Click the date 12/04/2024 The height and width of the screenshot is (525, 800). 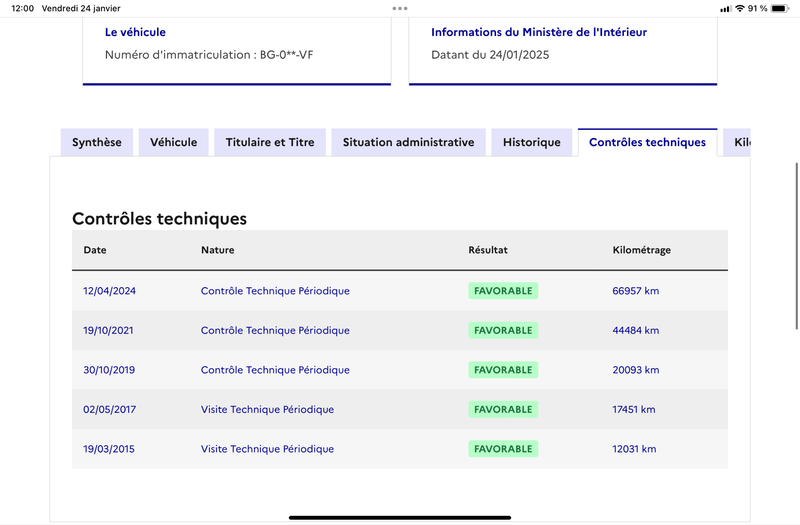pyautogui.click(x=109, y=291)
